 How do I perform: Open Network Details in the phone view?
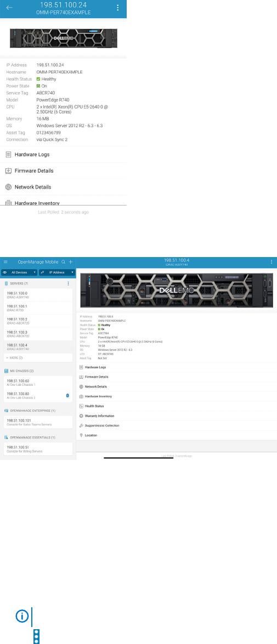click(x=63, y=187)
